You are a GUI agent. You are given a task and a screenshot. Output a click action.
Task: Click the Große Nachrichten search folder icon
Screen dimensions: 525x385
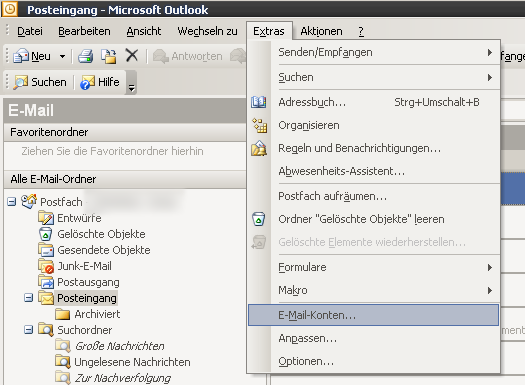click(x=63, y=346)
